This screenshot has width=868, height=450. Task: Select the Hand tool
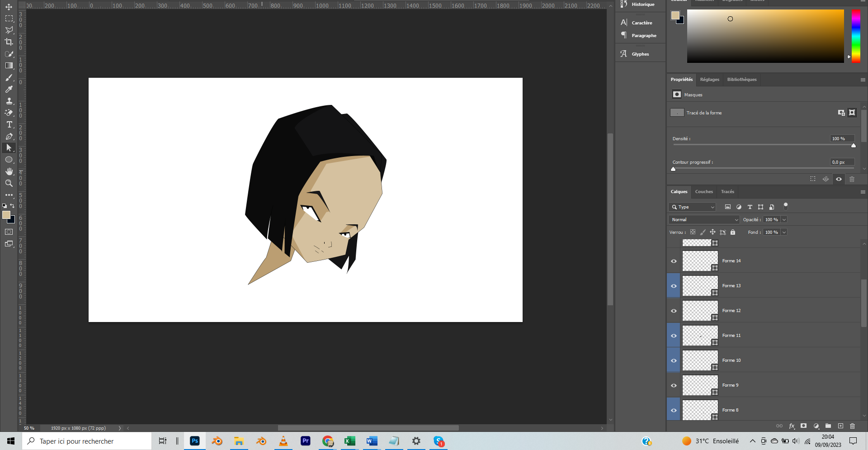pos(9,171)
